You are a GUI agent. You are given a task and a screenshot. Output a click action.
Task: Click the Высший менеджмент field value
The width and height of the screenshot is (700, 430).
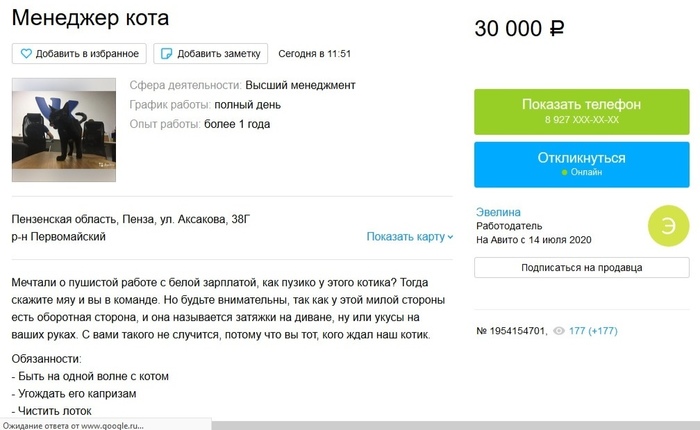point(300,85)
